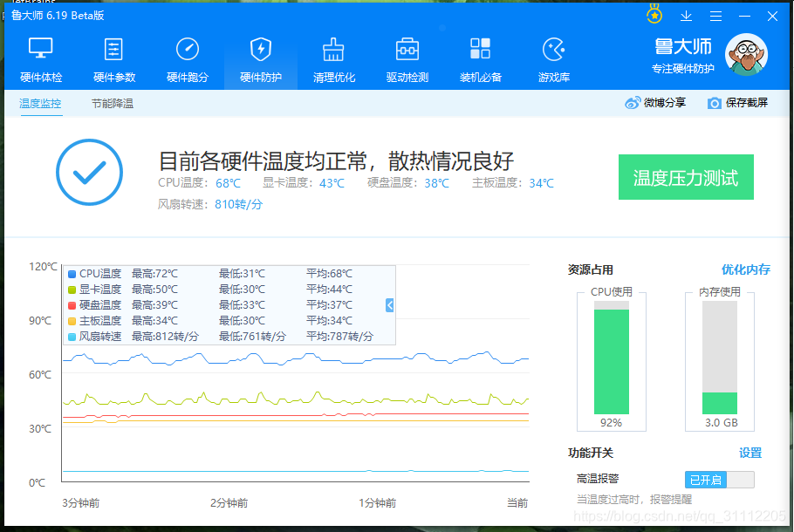Click fan speed value 810转/分
The width and height of the screenshot is (794, 532).
(x=238, y=204)
